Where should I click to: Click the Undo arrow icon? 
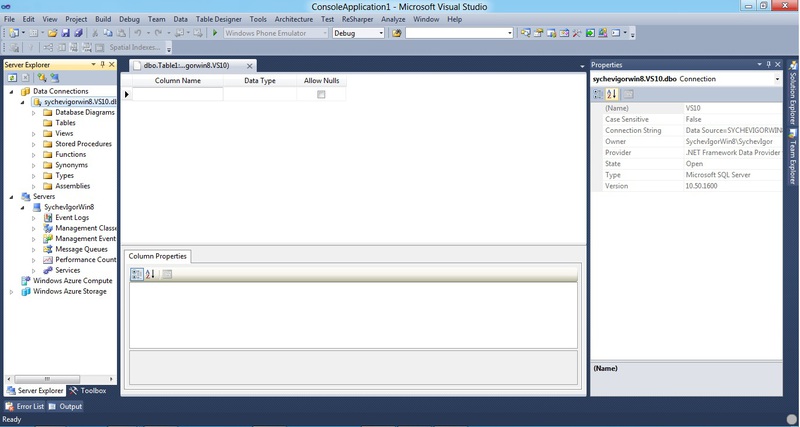(137, 33)
